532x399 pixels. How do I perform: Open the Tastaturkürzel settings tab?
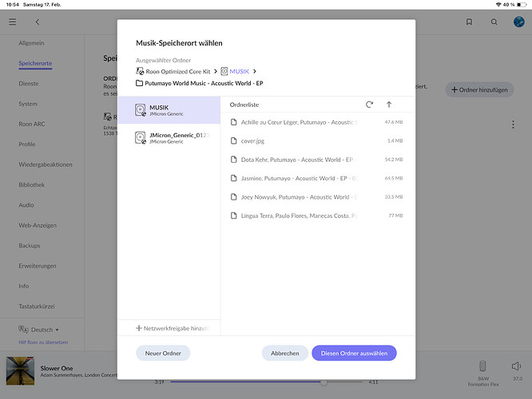[36, 306]
